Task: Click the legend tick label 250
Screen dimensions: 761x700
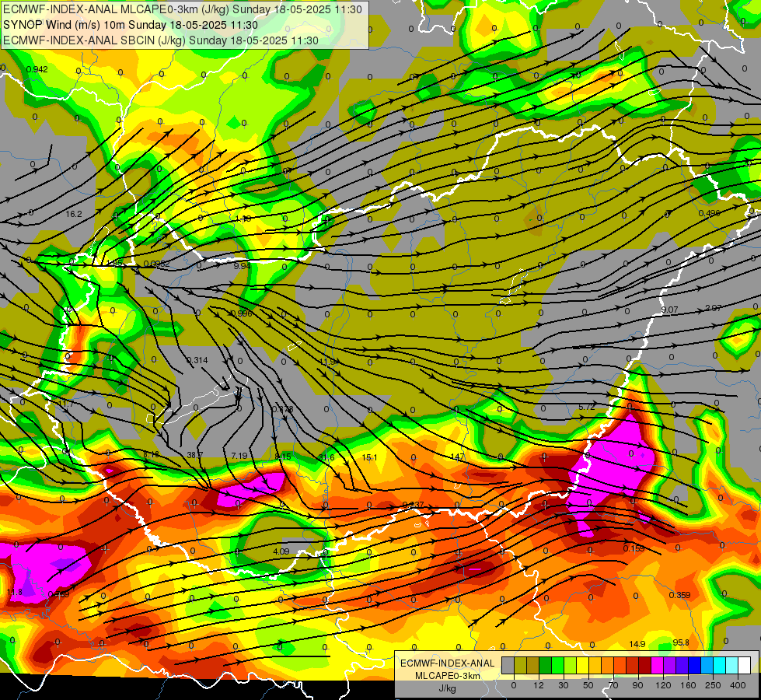Action: coord(713,685)
